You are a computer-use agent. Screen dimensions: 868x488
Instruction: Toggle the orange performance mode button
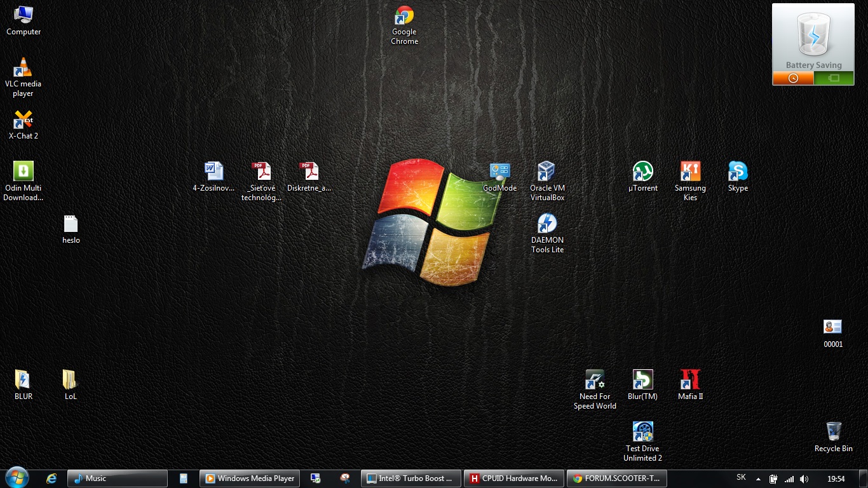point(792,78)
